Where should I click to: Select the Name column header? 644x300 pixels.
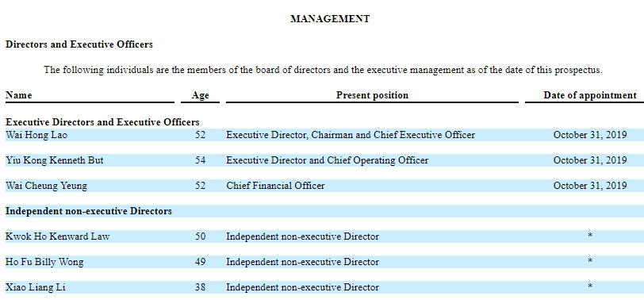tap(18, 95)
